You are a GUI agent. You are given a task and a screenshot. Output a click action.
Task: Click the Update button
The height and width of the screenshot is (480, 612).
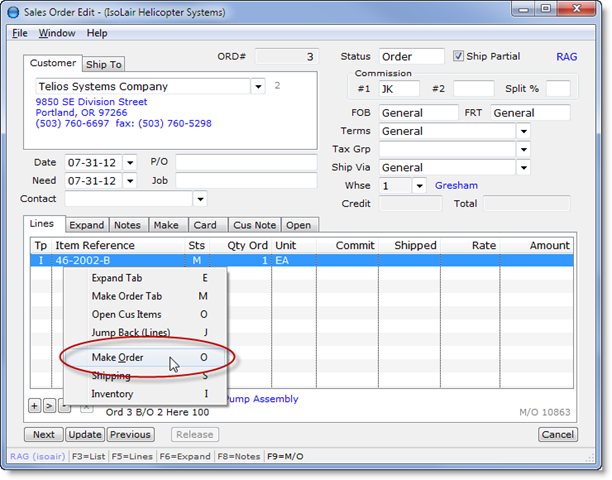pos(85,435)
